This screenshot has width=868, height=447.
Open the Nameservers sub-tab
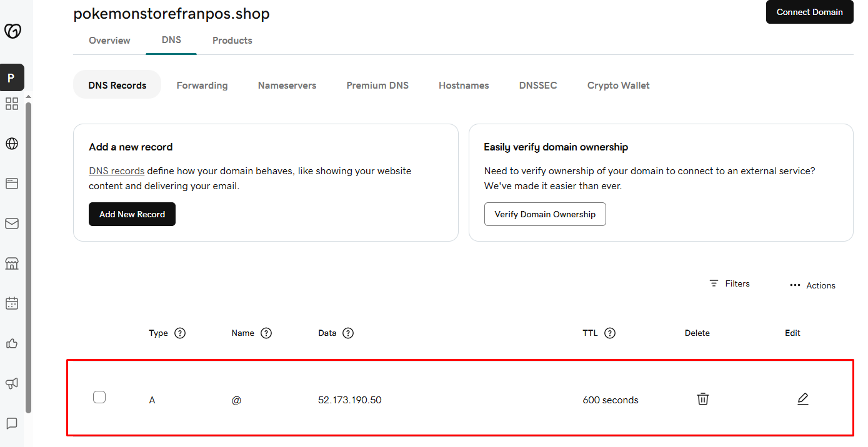tap(287, 86)
